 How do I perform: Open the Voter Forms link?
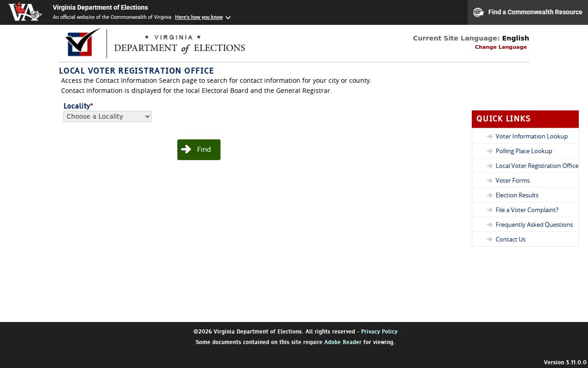[x=513, y=180]
